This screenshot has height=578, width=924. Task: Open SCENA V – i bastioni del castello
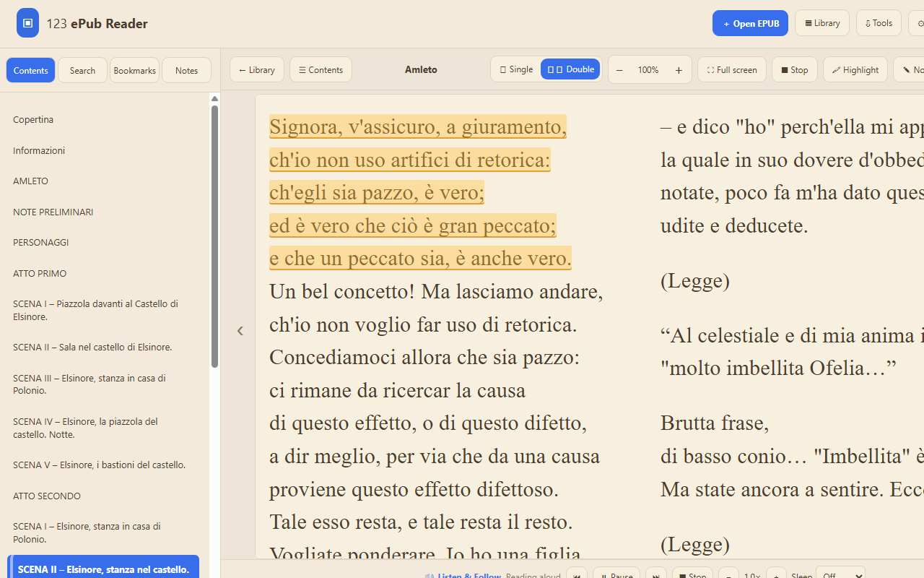pos(103,465)
